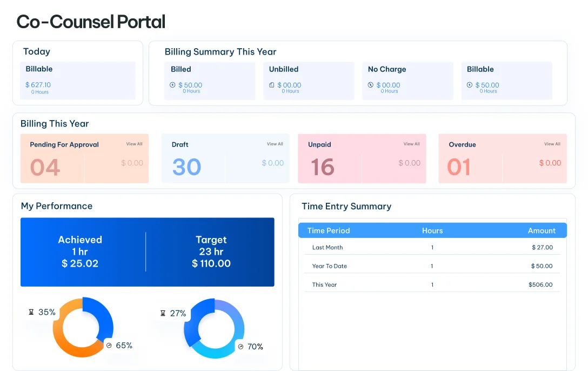Select the Year To Date row
This screenshot has height=371, width=588.
(432, 266)
